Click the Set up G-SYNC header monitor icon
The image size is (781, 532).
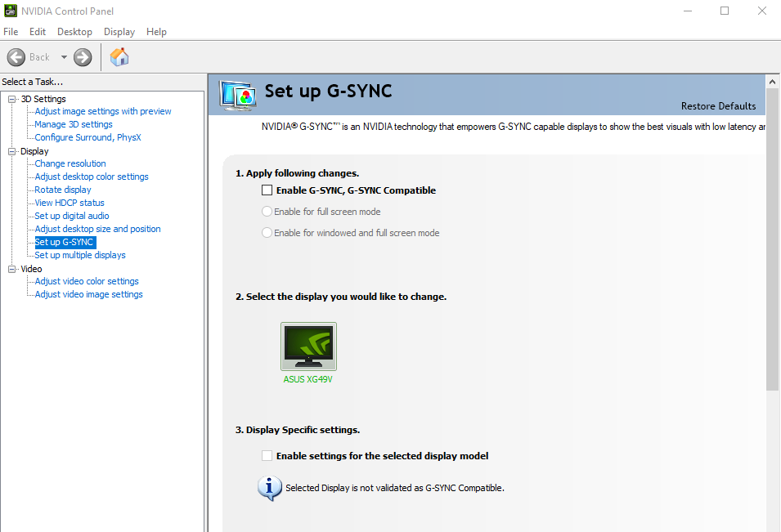[237, 95]
